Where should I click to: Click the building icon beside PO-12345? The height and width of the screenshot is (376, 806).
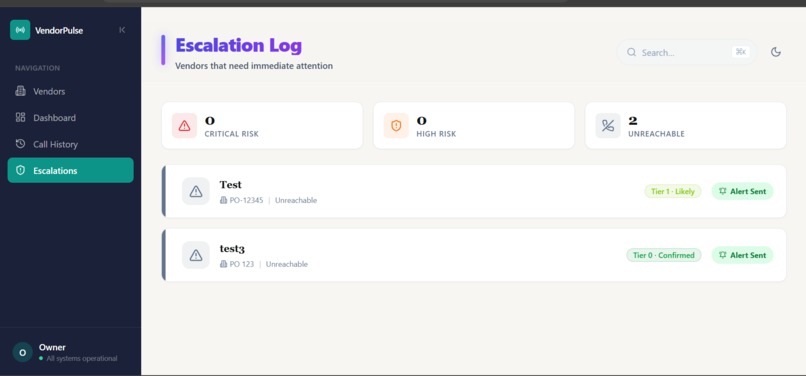(x=223, y=200)
